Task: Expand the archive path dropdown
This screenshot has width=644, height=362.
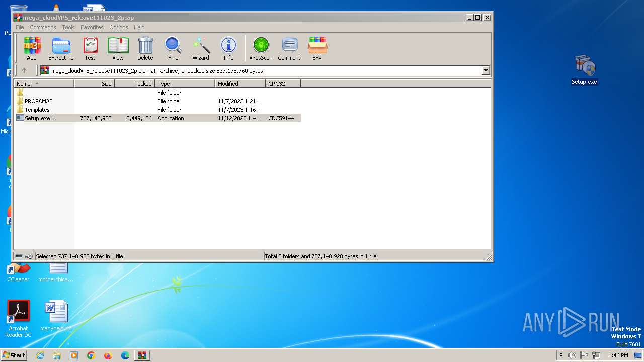Action: coord(486,71)
